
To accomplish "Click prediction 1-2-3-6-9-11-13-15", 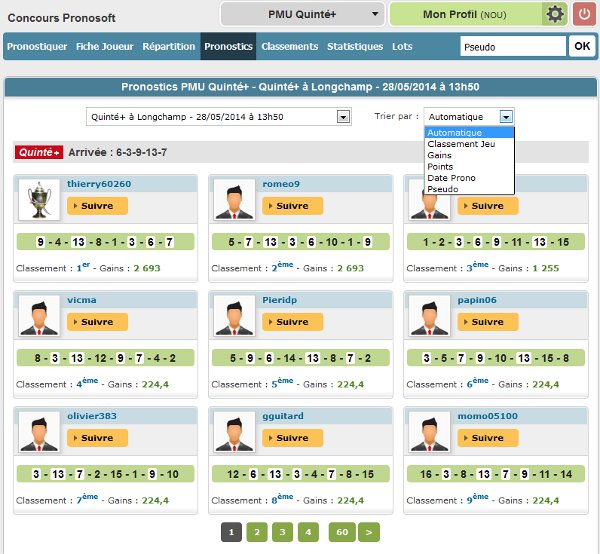I will coord(496,242).
